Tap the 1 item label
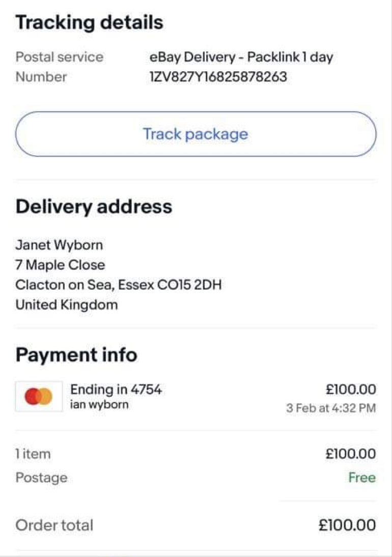Screen dimensions: 392x557 click(33, 454)
